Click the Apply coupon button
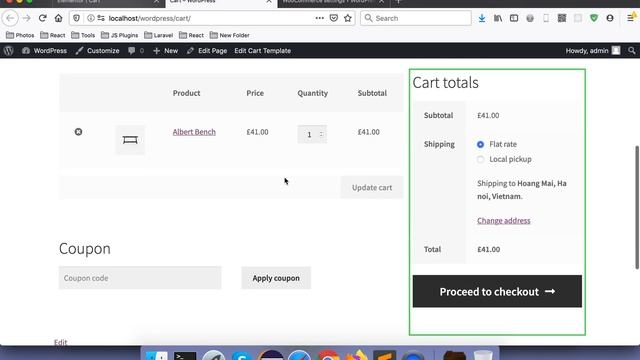Image resolution: width=640 pixels, height=360 pixels. tap(276, 278)
